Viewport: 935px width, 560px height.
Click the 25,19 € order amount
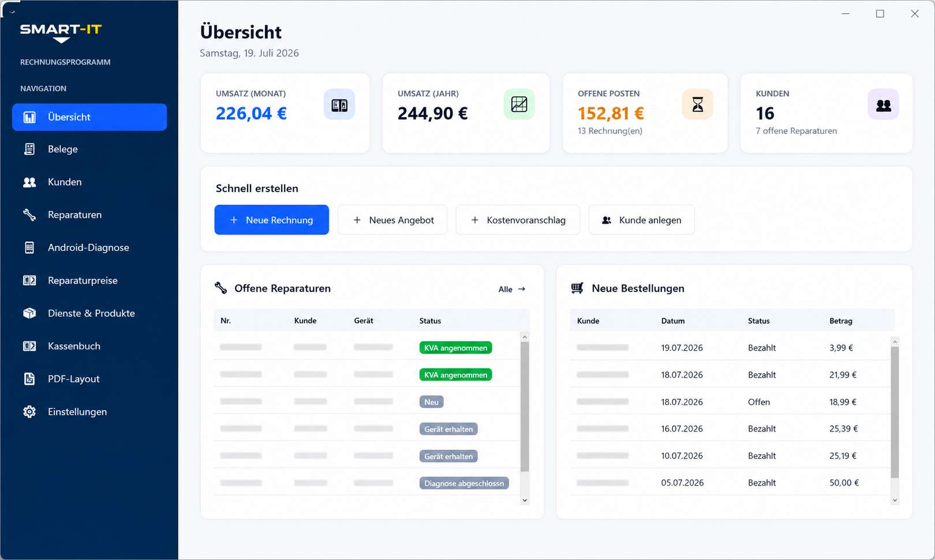[x=843, y=456]
